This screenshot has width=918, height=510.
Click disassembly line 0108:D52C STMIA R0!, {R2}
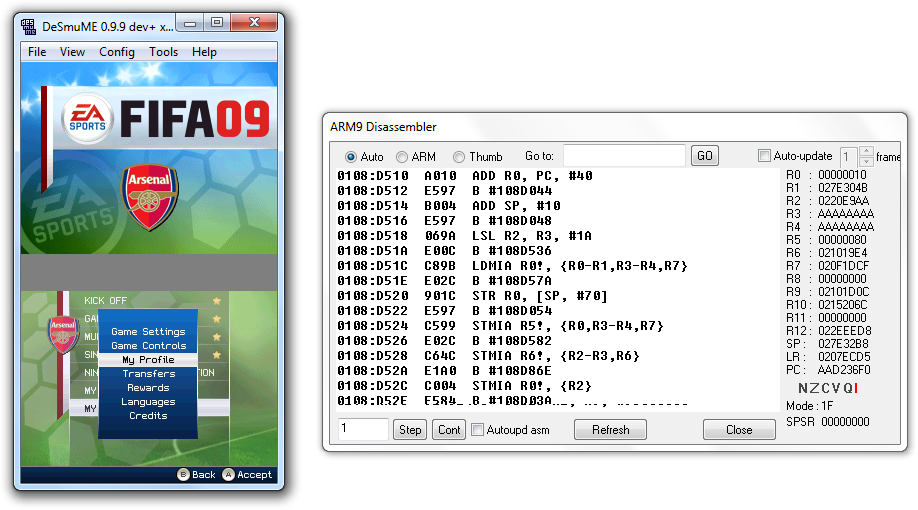click(464, 386)
